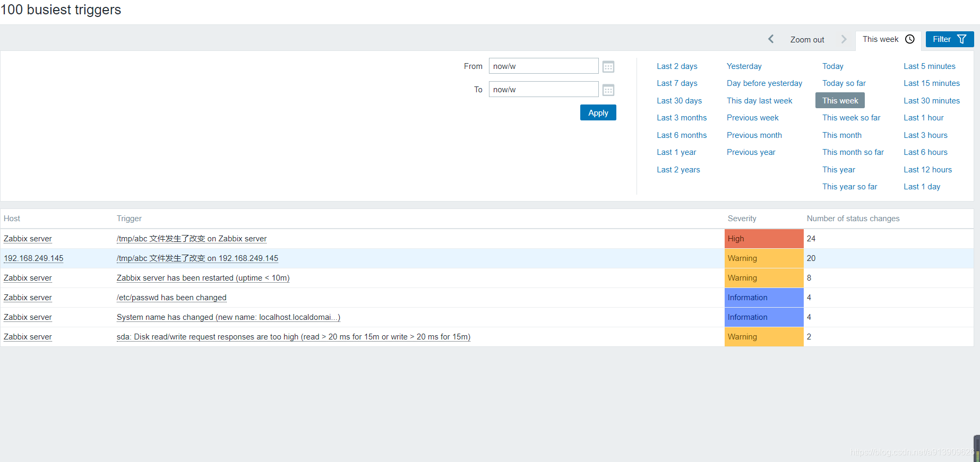Set range to Last 6 hours

925,152
